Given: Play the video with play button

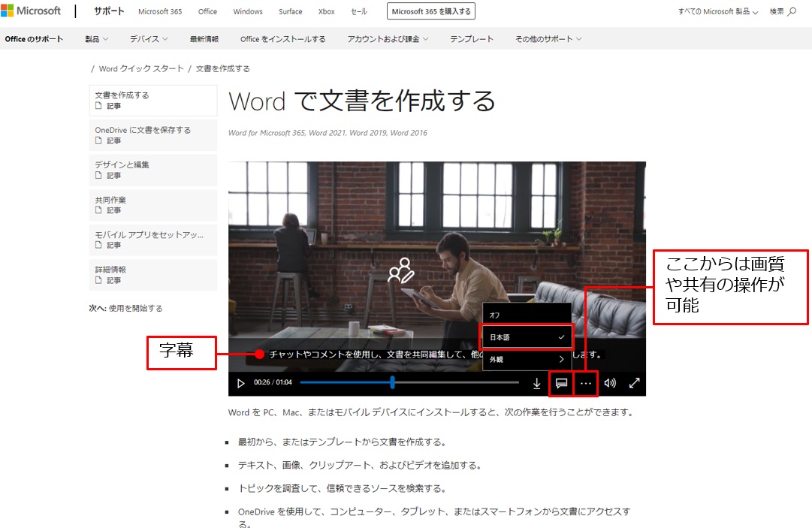Looking at the screenshot, I should point(241,383).
